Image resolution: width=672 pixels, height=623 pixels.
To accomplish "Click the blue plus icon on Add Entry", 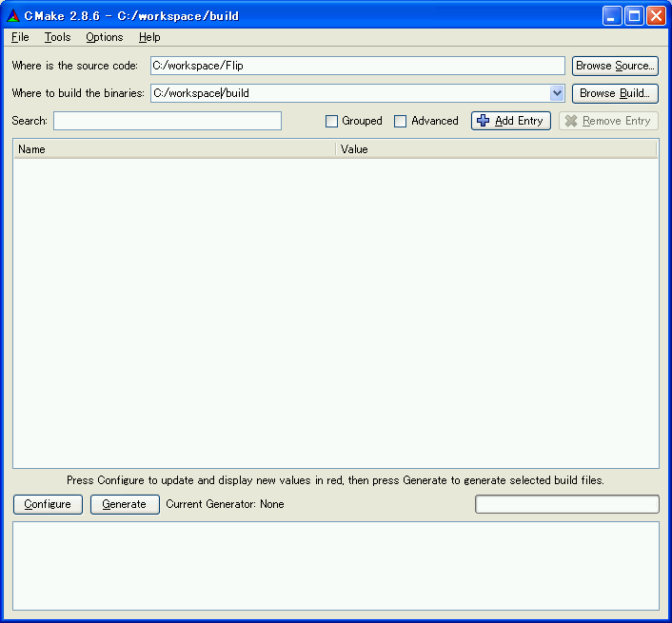I will point(483,120).
